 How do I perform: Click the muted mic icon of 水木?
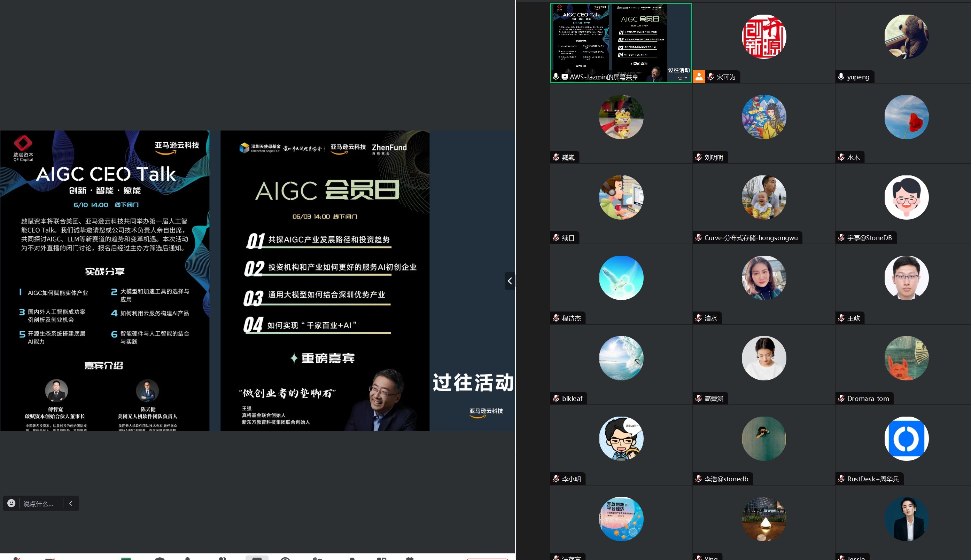[x=841, y=157]
